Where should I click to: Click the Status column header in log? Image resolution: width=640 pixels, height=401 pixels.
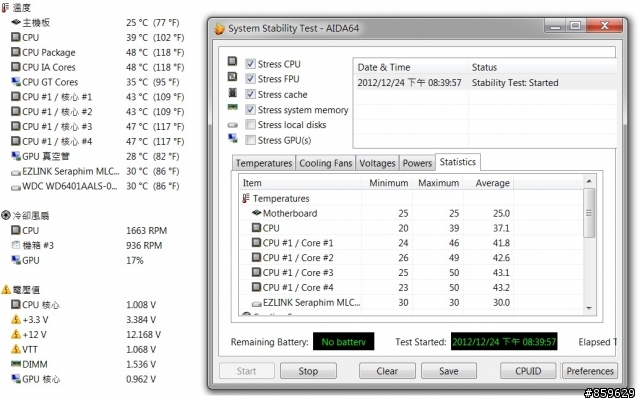[542, 67]
